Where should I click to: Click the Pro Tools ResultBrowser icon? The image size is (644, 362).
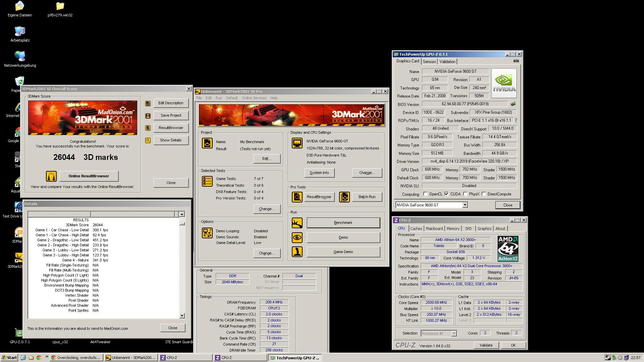297,197
